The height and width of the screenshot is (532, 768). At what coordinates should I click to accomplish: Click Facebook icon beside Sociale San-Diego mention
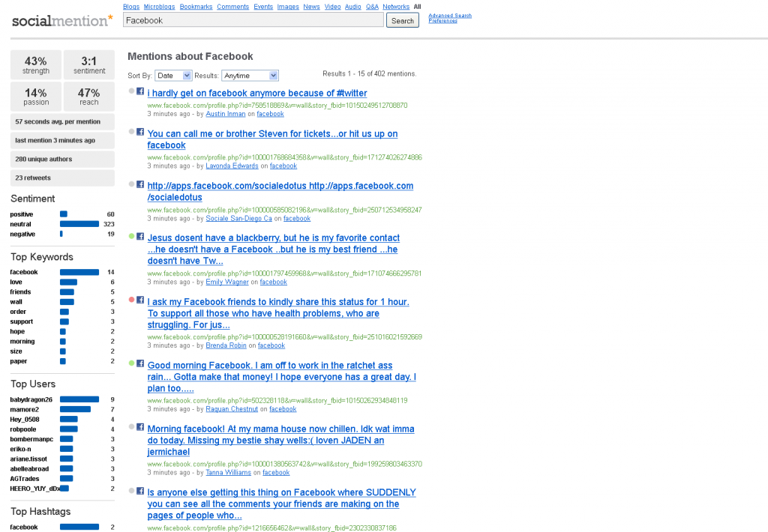140,184
